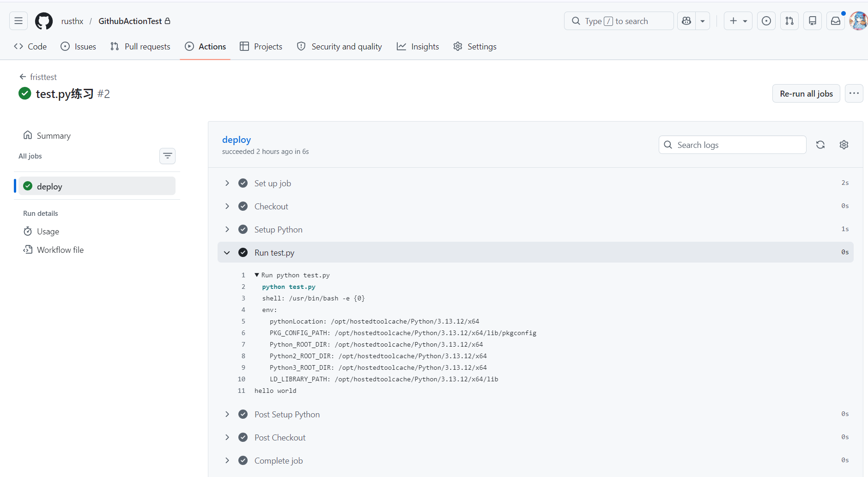This screenshot has height=477, width=868.
Task: Click the refresh logs icon
Action: (x=820, y=145)
